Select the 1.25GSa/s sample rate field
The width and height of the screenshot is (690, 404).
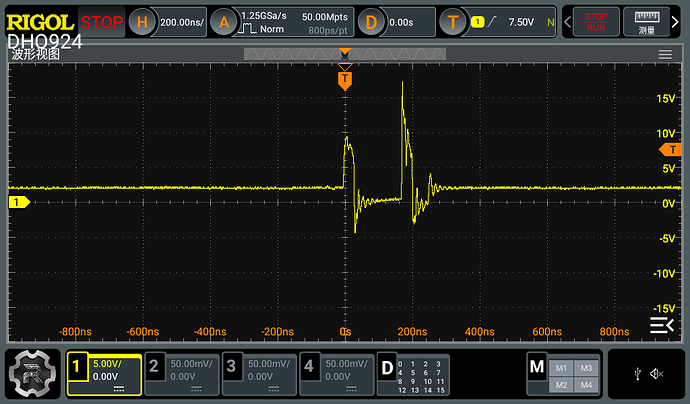click(264, 16)
